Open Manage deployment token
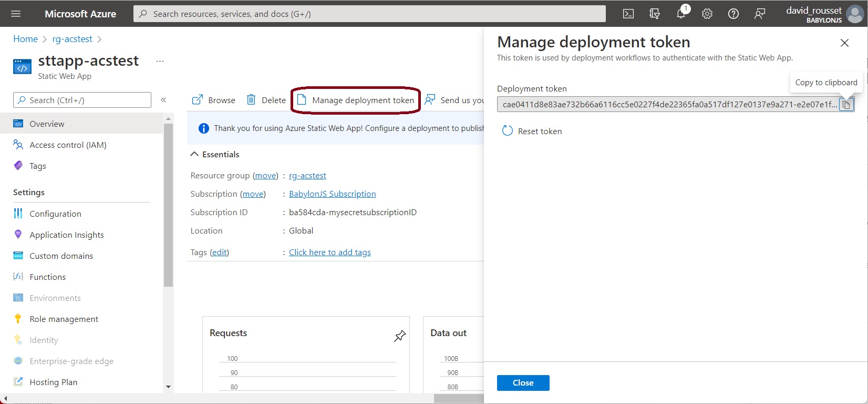The image size is (868, 404). (356, 100)
